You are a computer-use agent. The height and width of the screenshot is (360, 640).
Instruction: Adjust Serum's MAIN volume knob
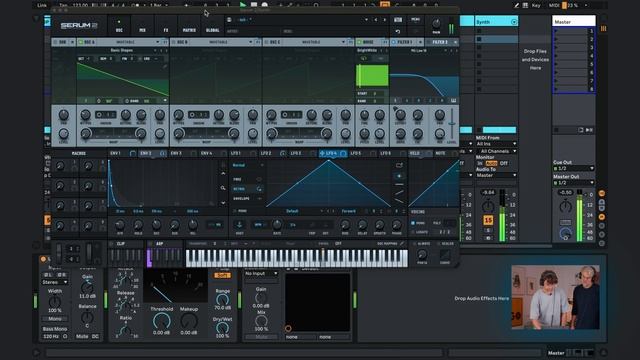[436, 24]
